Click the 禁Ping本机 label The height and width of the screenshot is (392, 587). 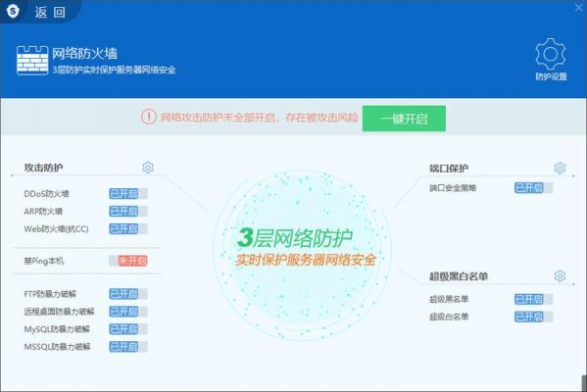44,261
